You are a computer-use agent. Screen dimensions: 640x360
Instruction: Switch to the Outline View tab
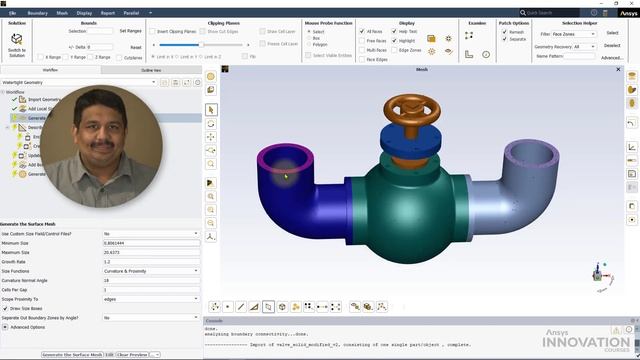151,70
